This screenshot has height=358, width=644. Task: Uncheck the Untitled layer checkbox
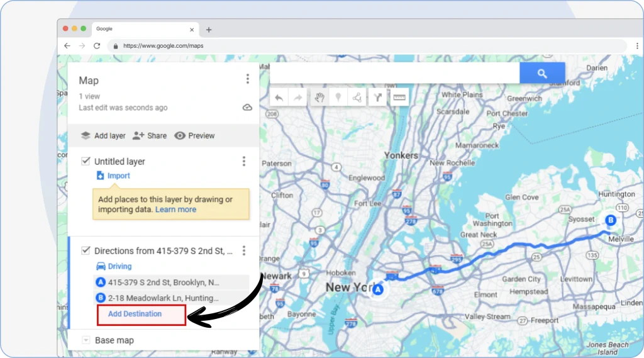(86, 161)
